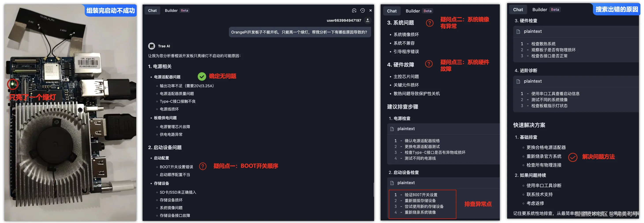Click the heading '2. 启动设备问题'
The height and width of the screenshot is (223, 644).
[165, 148]
